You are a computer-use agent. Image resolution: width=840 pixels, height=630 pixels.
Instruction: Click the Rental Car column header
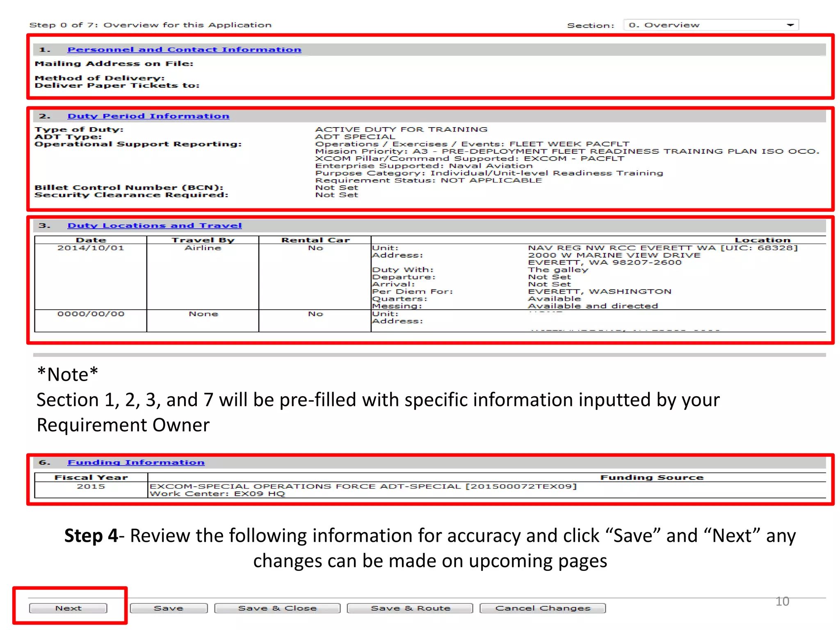(315, 240)
